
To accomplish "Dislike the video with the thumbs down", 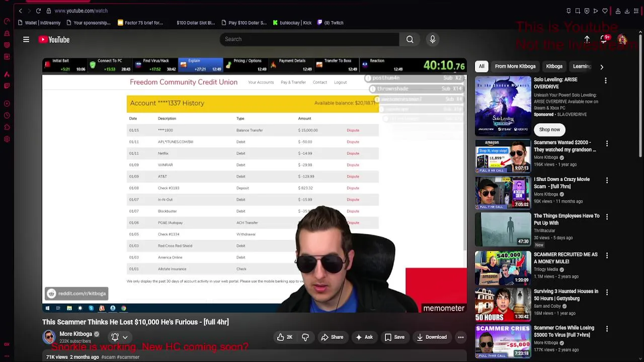I will pos(305,337).
